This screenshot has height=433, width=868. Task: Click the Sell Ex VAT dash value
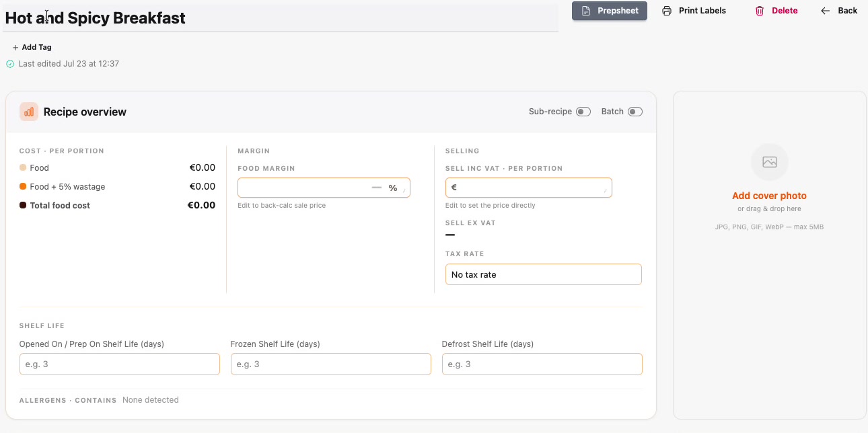click(x=450, y=235)
